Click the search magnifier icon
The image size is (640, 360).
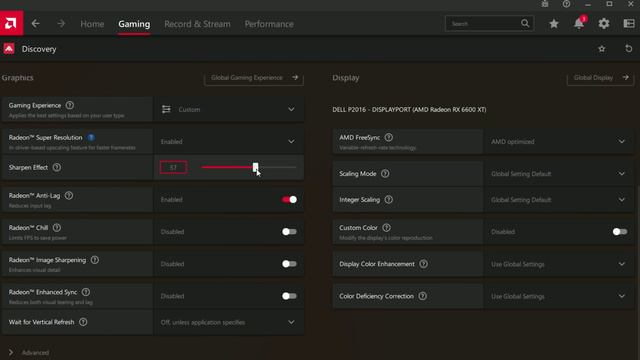coord(525,24)
